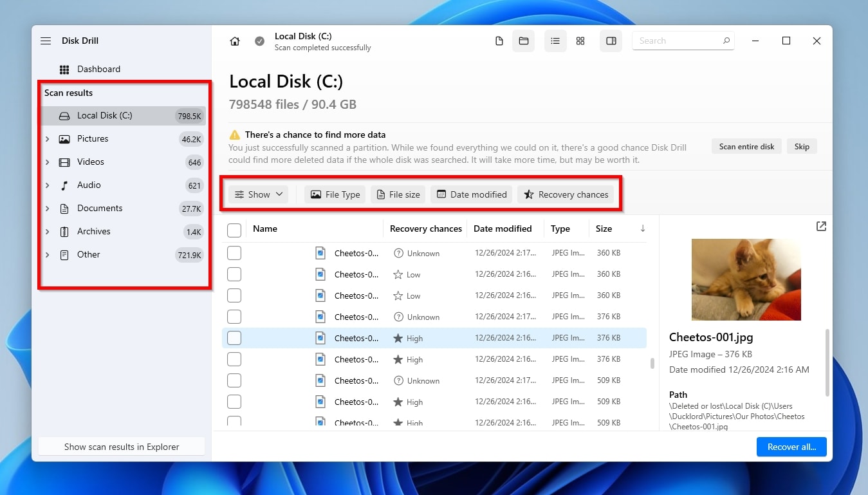Open the preview in an external window
868x495 pixels.
click(821, 227)
